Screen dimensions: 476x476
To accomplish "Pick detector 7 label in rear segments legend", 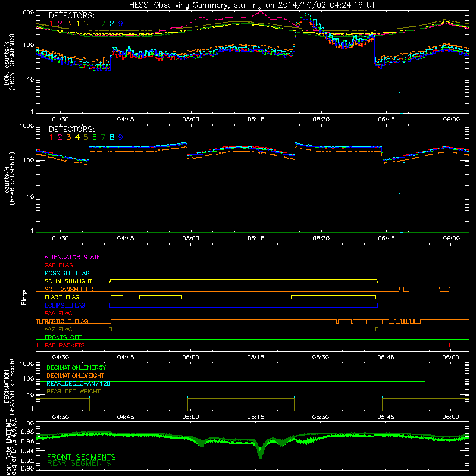I will pyautogui.click(x=103, y=137).
